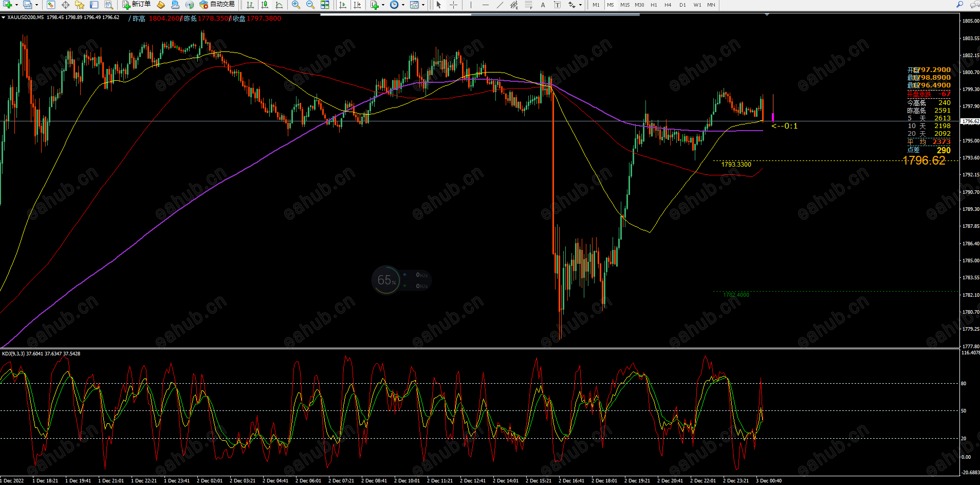Switch to the D1 timeframe
980x485 pixels.
[682, 5]
